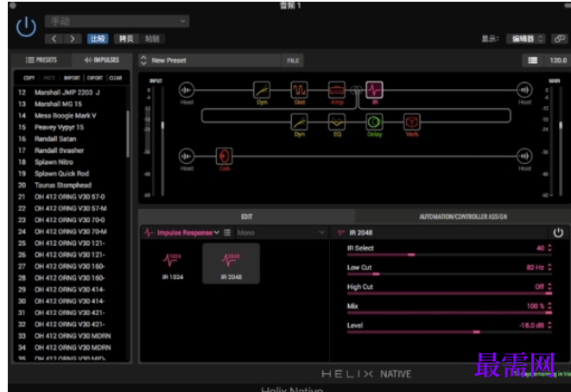Choose the IR 2048 model
Viewport: 571px width, 392px height.
(x=231, y=263)
